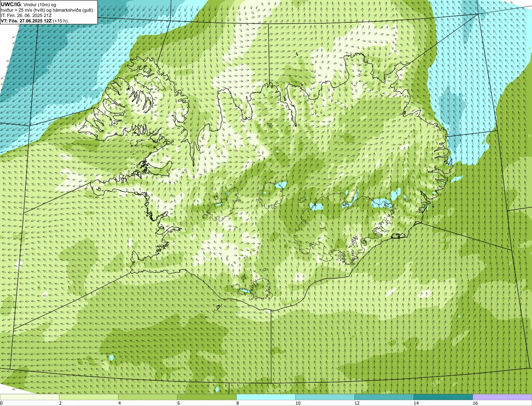Click the legend scale label '10'
The image size is (532, 406).
298,403
